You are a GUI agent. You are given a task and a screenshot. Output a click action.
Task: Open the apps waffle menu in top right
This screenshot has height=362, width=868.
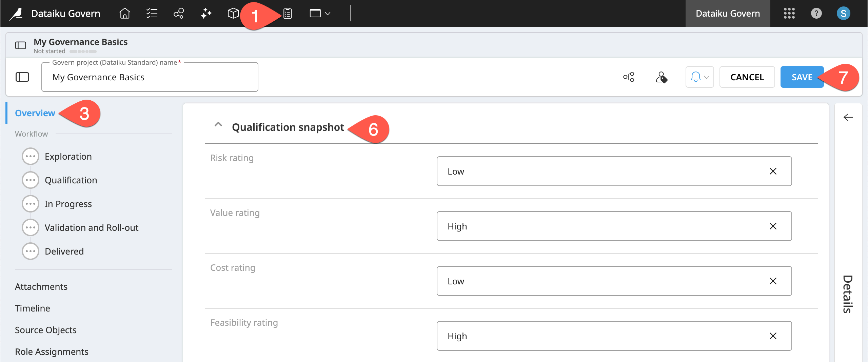[x=789, y=14]
